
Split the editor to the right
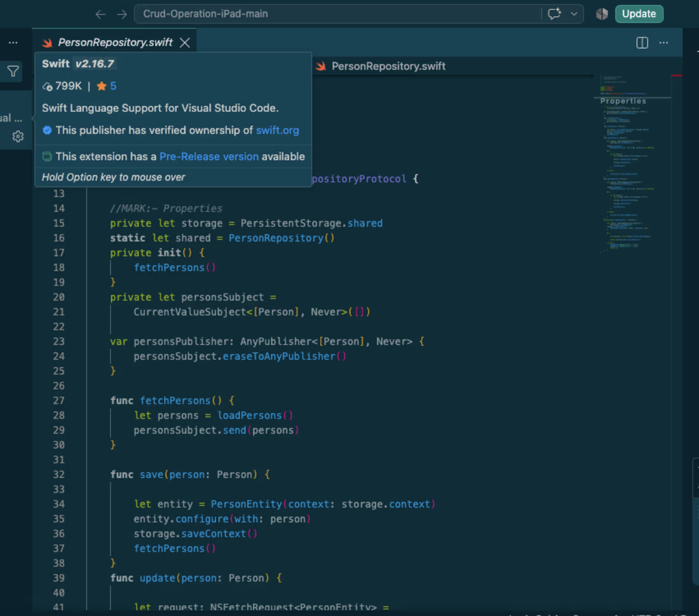pyautogui.click(x=642, y=43)
